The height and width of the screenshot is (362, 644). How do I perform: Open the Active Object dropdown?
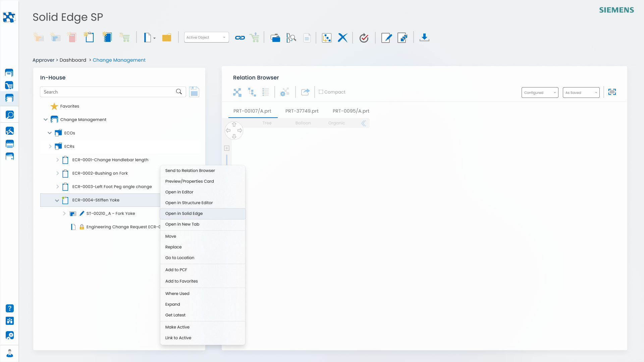coord(207,37)
